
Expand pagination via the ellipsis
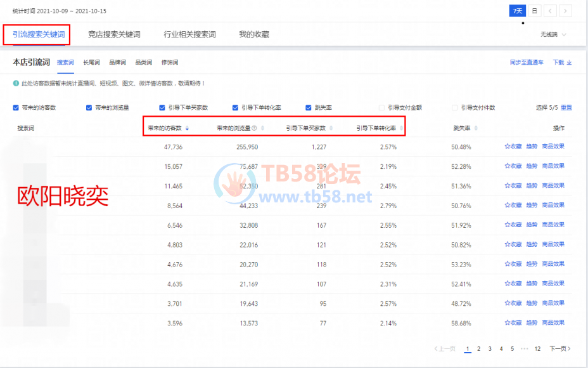click(523, 348)
